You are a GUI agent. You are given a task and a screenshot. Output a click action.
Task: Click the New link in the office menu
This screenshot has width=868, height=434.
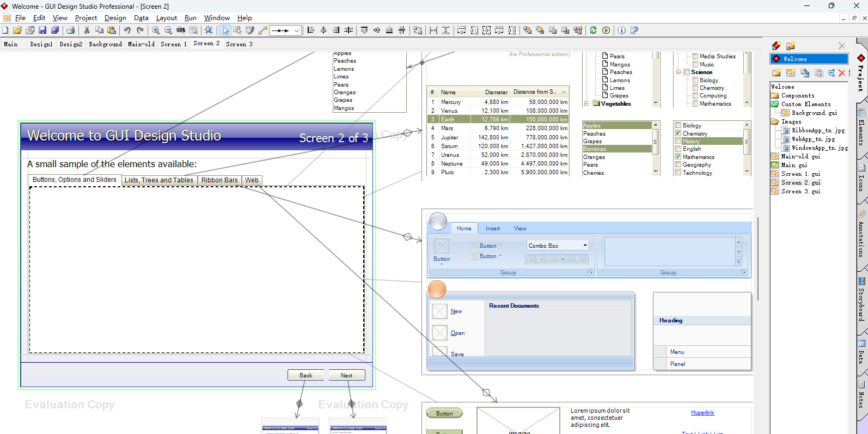click(x=456, y=311)
